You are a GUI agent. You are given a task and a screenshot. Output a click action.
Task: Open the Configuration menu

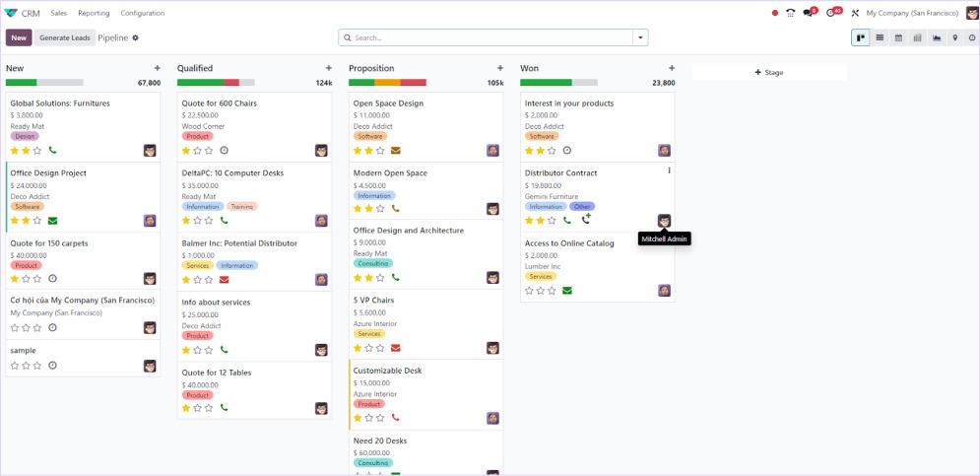(143, 13)
